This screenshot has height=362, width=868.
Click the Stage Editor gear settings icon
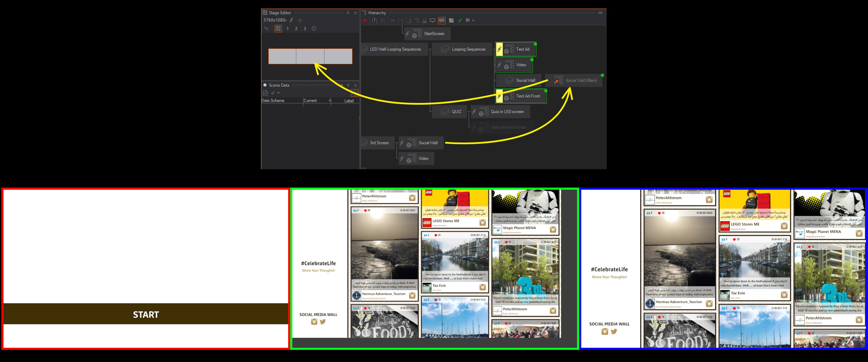(x=314, y=29)
